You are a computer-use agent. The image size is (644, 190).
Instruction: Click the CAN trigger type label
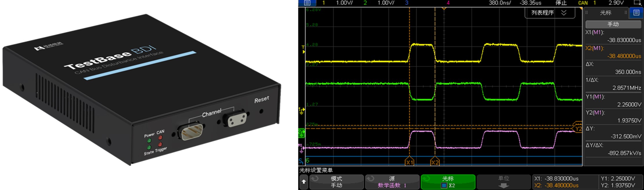click(x=583, y=3)
